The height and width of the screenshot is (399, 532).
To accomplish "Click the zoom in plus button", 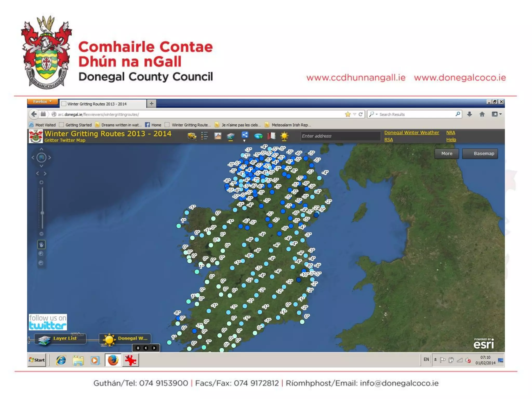I will tap(41, 182).
